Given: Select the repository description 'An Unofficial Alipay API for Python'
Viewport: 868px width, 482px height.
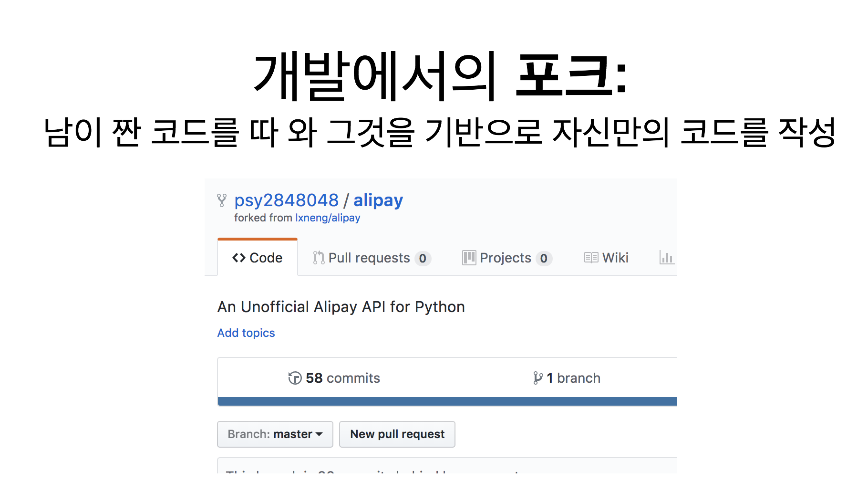Looking at the screenshot, I should [341, 307].
